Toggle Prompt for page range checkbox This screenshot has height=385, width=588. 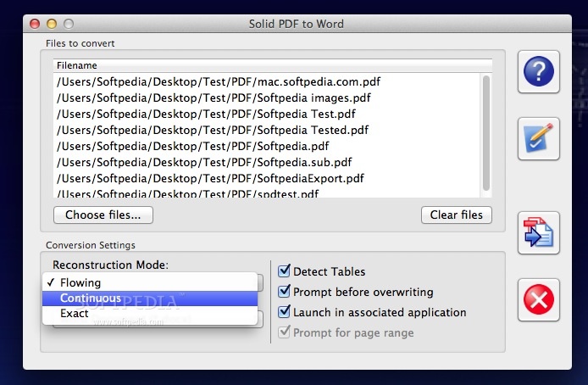pyautogui.click(x=284, y=332)
